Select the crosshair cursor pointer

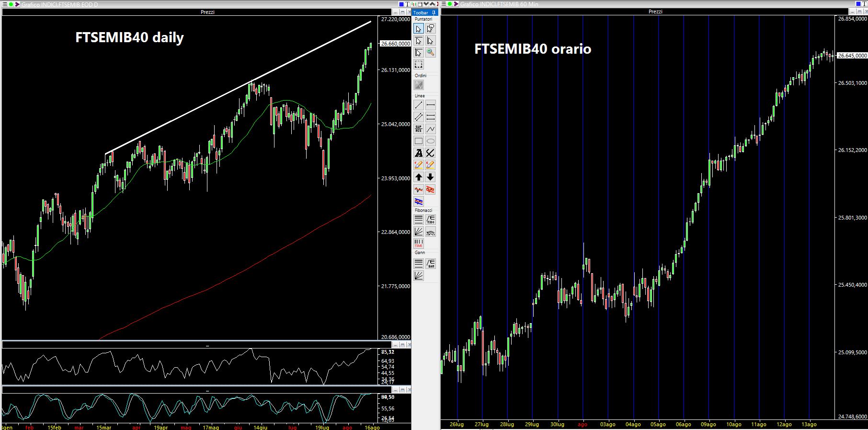tap(419, 52)
